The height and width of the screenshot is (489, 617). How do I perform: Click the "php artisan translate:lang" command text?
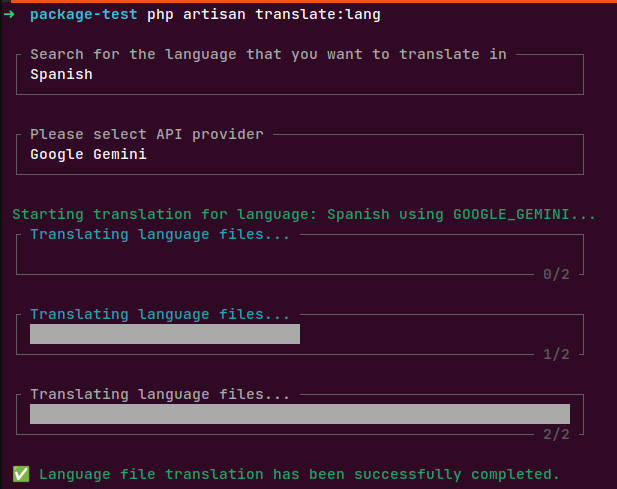tap(263, 15)
